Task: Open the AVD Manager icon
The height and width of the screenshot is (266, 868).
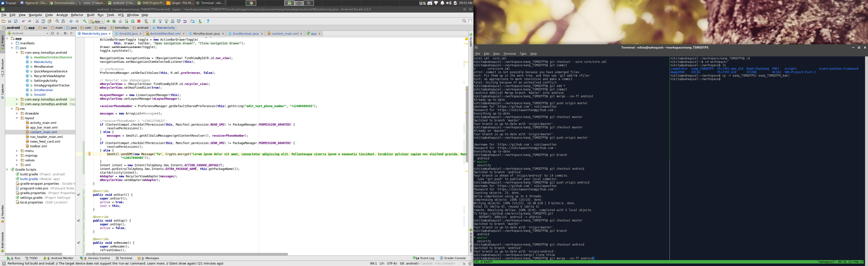Action: (x=146, y=21)
